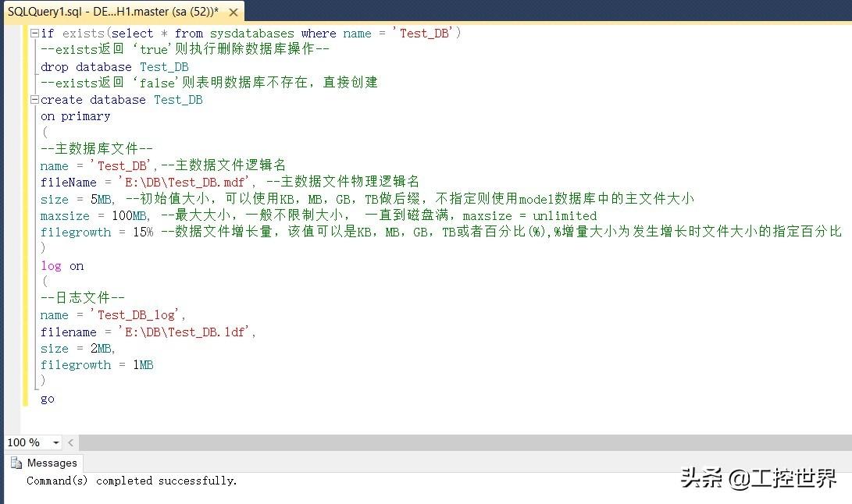Click the 'filegrowth = 1MB' line
This screenshot has width=852, height=504.
(97, 365)
